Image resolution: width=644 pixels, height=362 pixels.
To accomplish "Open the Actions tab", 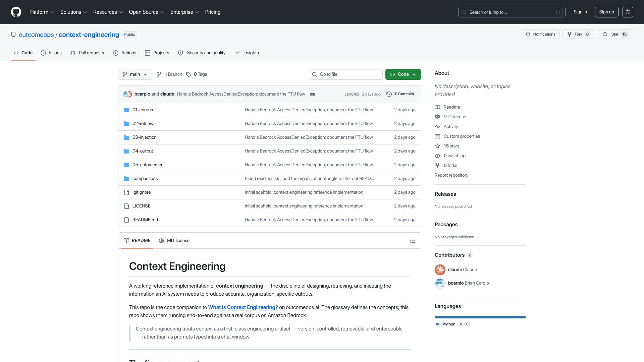I will [x=124, y=53].
